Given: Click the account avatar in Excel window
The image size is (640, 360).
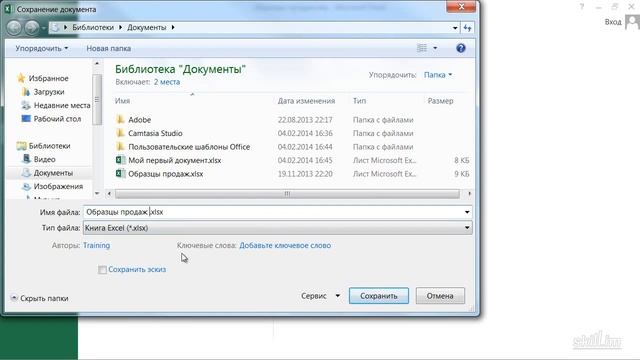Looking at the screenshot, I should click(x=632, y=21).
